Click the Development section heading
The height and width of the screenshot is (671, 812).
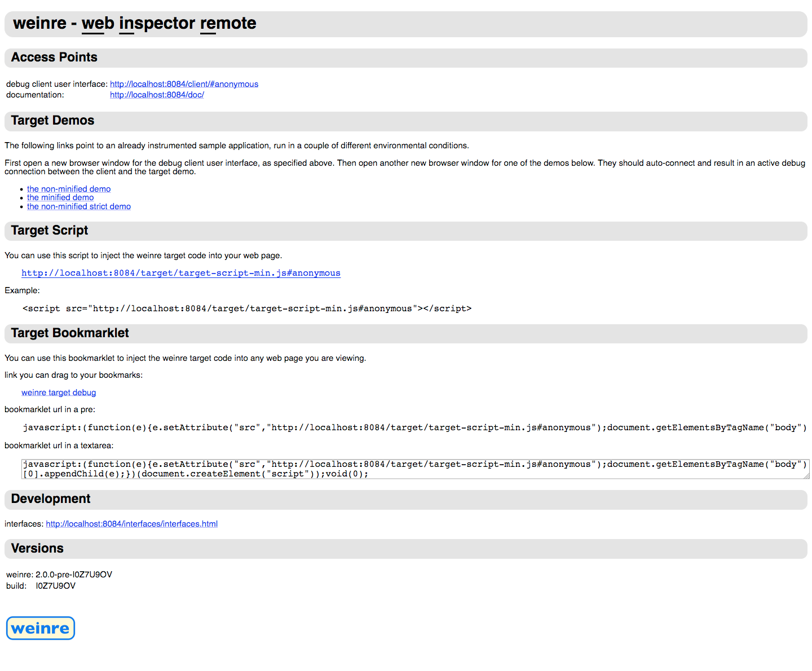point(51,499)
